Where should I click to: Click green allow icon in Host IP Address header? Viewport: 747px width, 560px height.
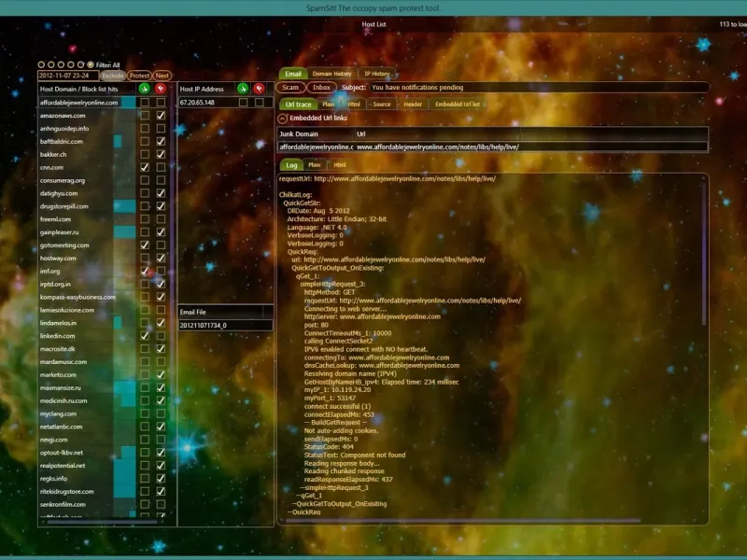[x=243, y=89]
